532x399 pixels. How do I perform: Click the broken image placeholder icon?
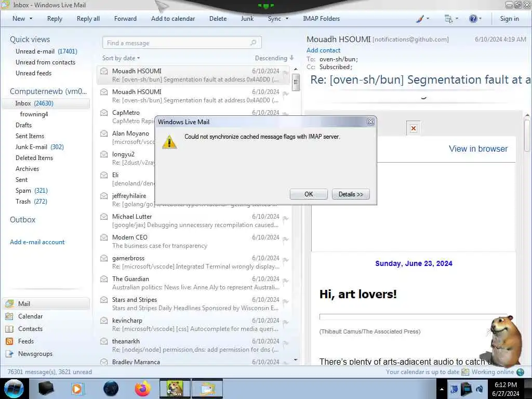tap(413, 128)
